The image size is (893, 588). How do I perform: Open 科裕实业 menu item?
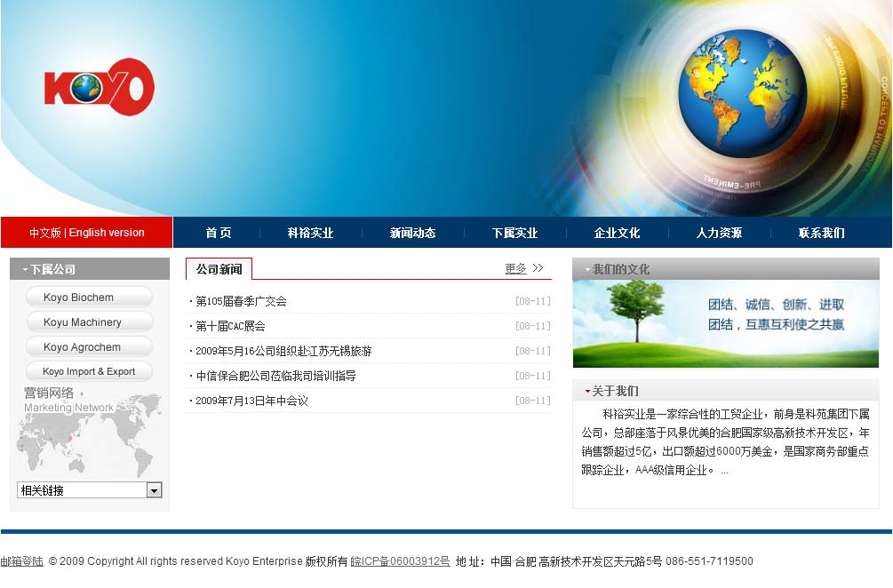[x=310, y=233]
